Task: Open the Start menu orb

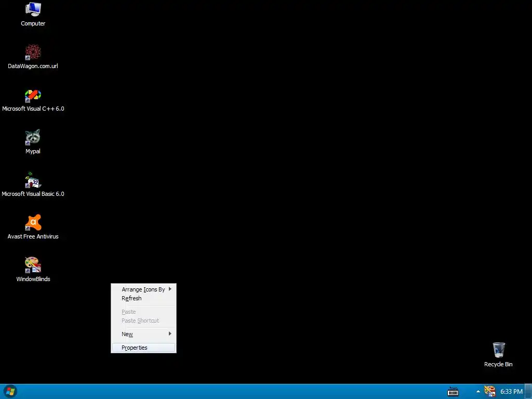Action: click(x=10, y=391)
